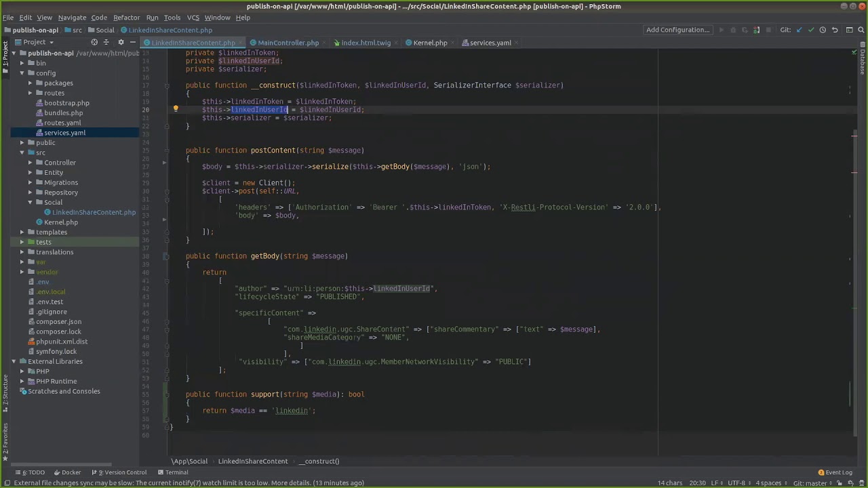Click the locate current file target icon
The width and height of the screenshot is (868, 488).
tap(94, 42)
